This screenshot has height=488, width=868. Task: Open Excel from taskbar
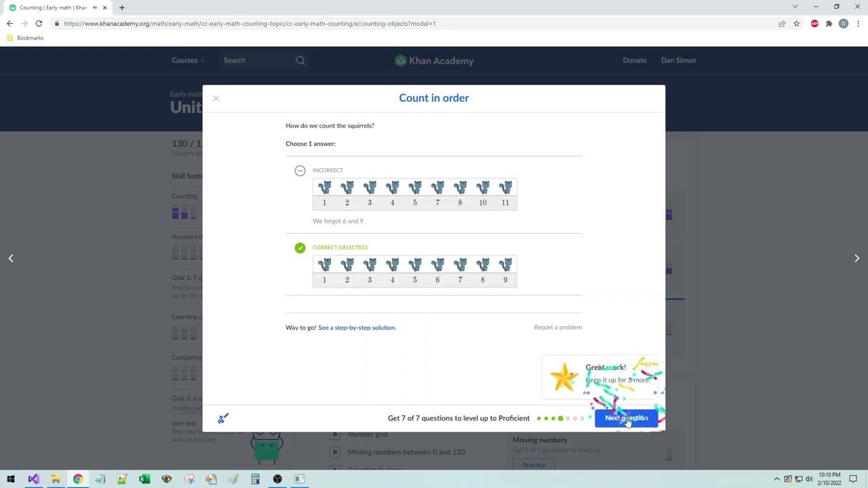coord(144,480)
